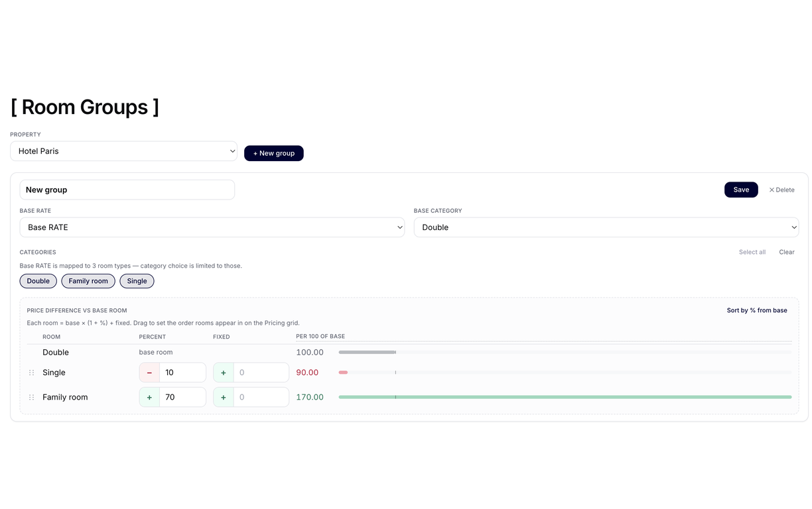Click the Single room name in table
The width and height of the screenshot is (812, 509).
pyautogui.click(x=54, y=372)
